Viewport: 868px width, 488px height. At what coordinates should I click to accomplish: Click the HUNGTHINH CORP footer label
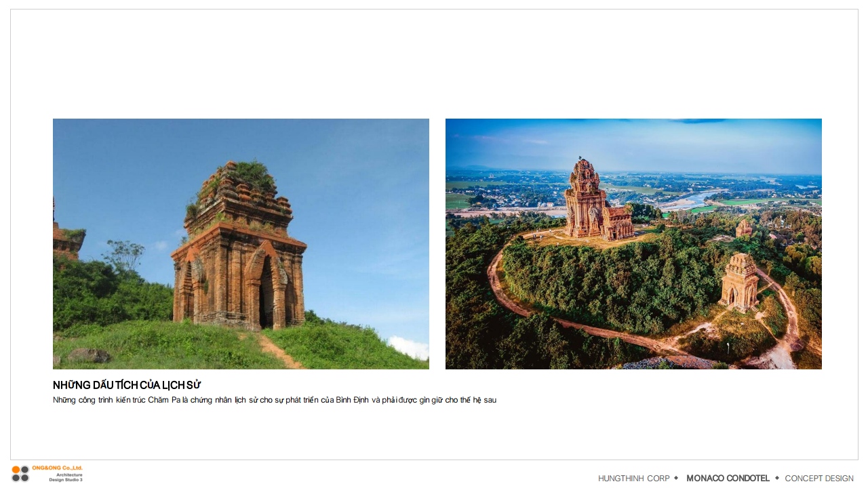point(633,479)
